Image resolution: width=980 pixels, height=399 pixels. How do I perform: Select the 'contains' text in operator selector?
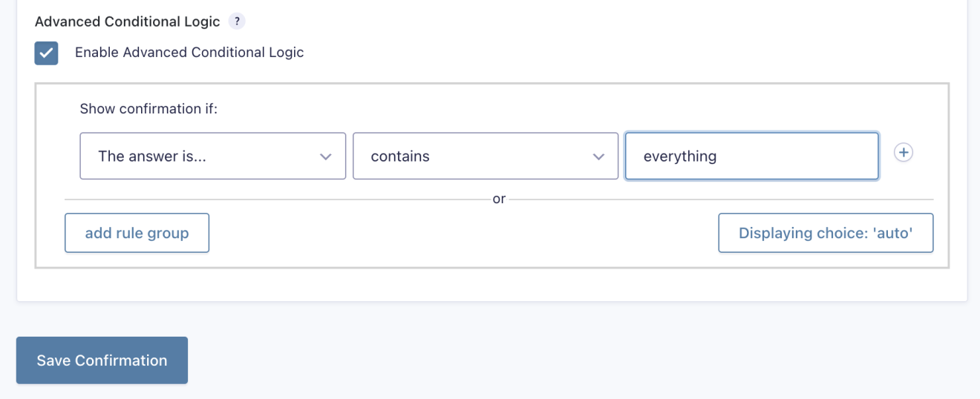tap(400, 156)
